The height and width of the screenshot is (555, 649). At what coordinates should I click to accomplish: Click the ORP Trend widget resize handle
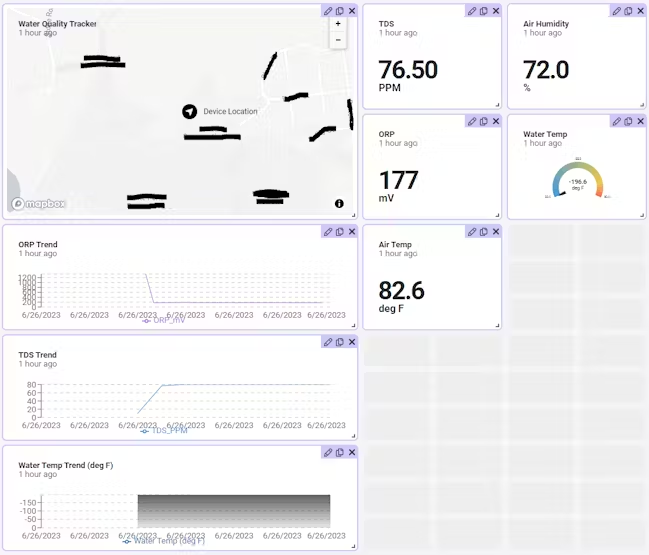coord(351,324)
